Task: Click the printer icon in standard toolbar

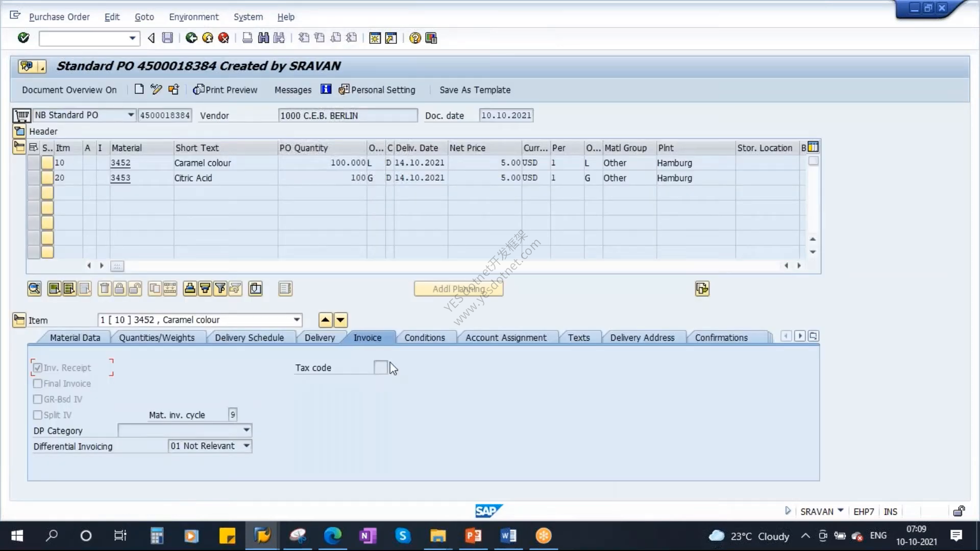Action: tap(247, 38)
